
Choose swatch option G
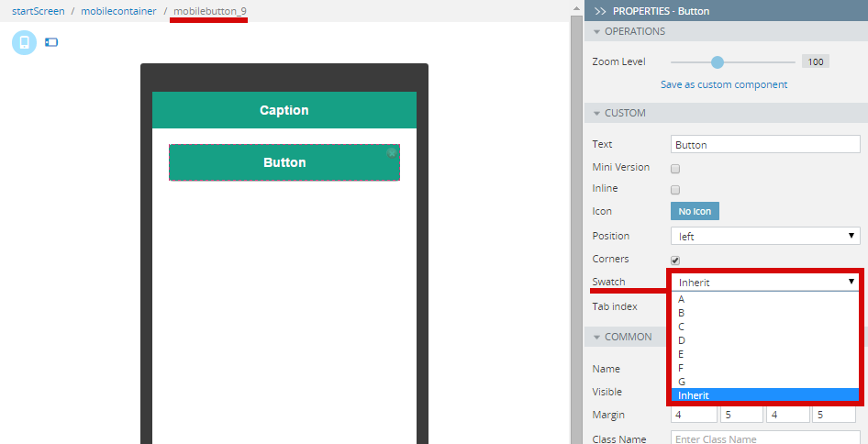pyautogui.click(x=765, y=382)
